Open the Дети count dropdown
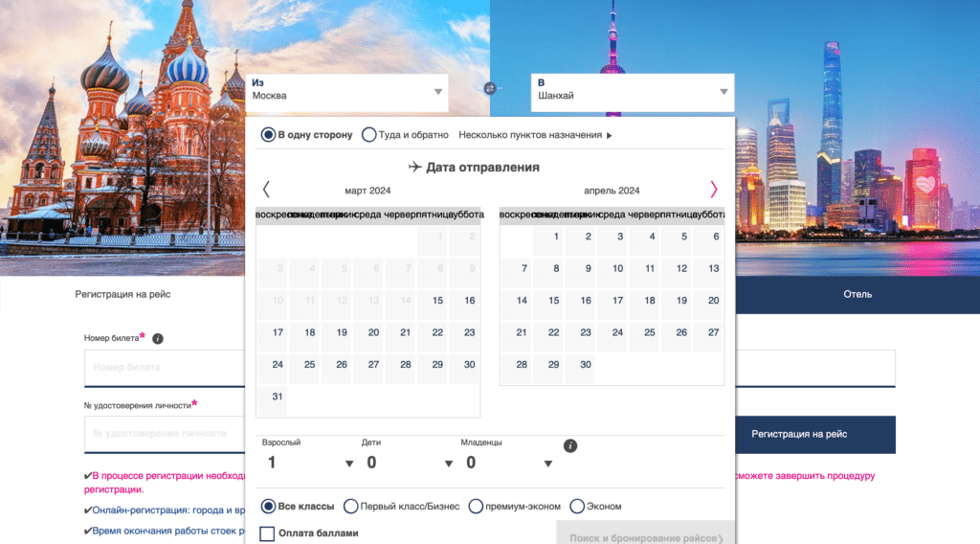 (408, 463)
